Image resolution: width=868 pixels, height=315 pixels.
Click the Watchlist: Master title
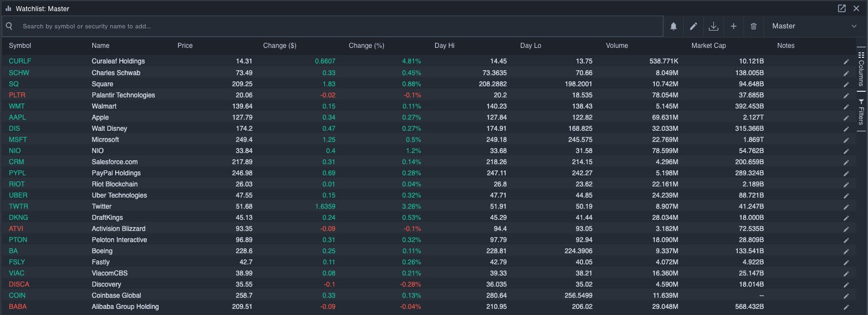click(42, 9)
